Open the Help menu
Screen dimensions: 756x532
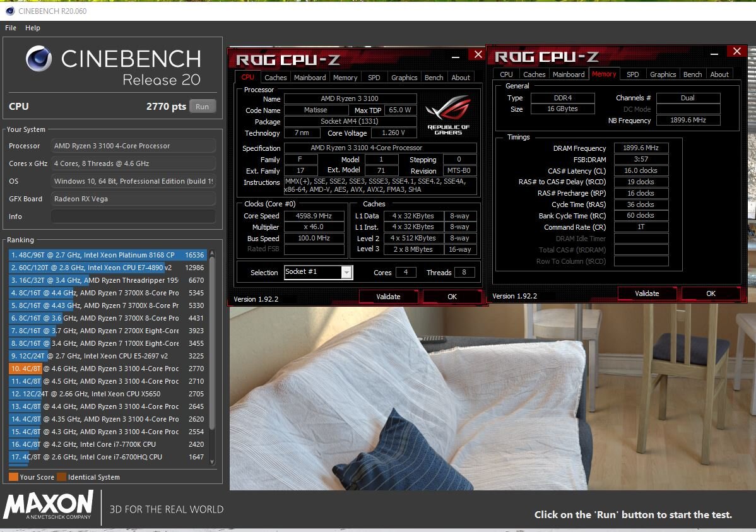[x=33, y=28]
